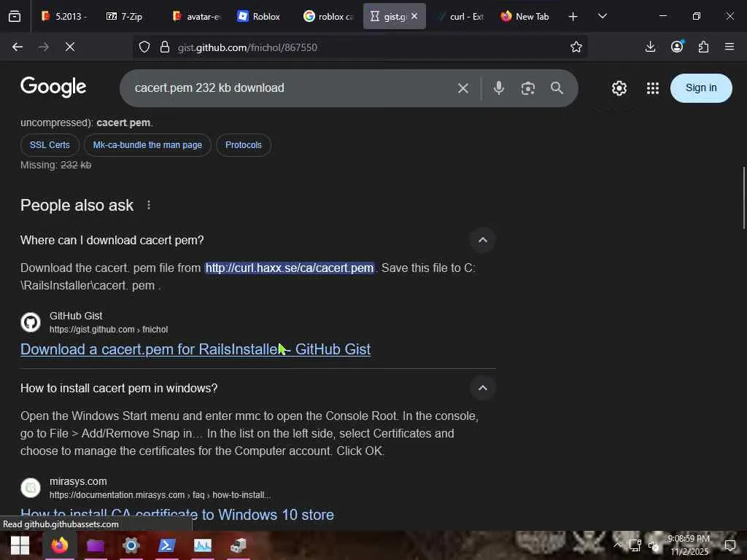Switch to the 7-Zip tab
This screenshot has width=747, height=560.
125,17
